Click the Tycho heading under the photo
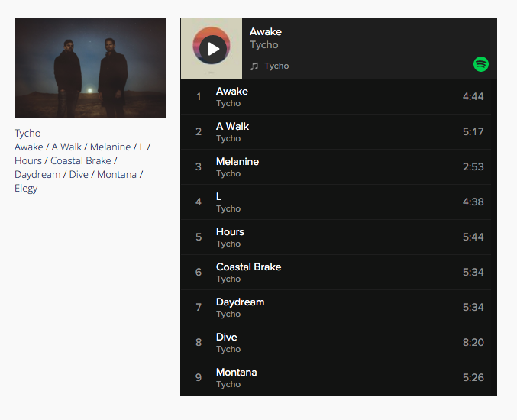Viewport: 517px width, 420px height. 27,133
